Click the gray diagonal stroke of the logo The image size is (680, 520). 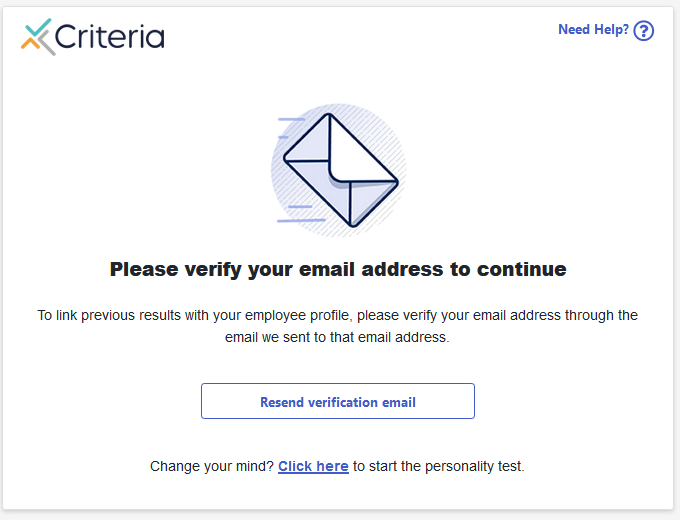[x=46, y=44]
